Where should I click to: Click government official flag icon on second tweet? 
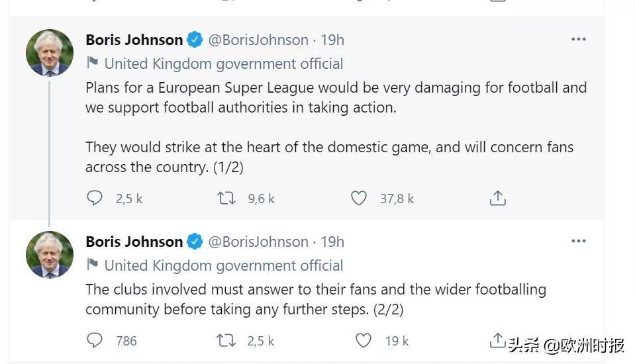coord(93,265)
